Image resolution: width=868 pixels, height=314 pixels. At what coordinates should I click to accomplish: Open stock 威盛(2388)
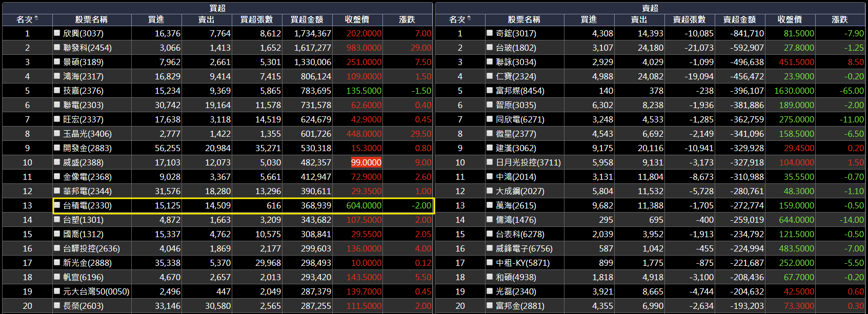83,162
